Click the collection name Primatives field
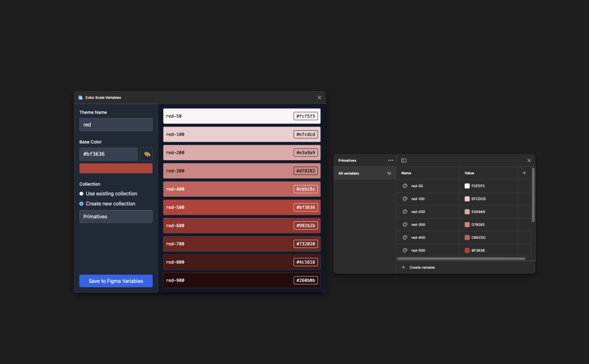 [115, 217]
